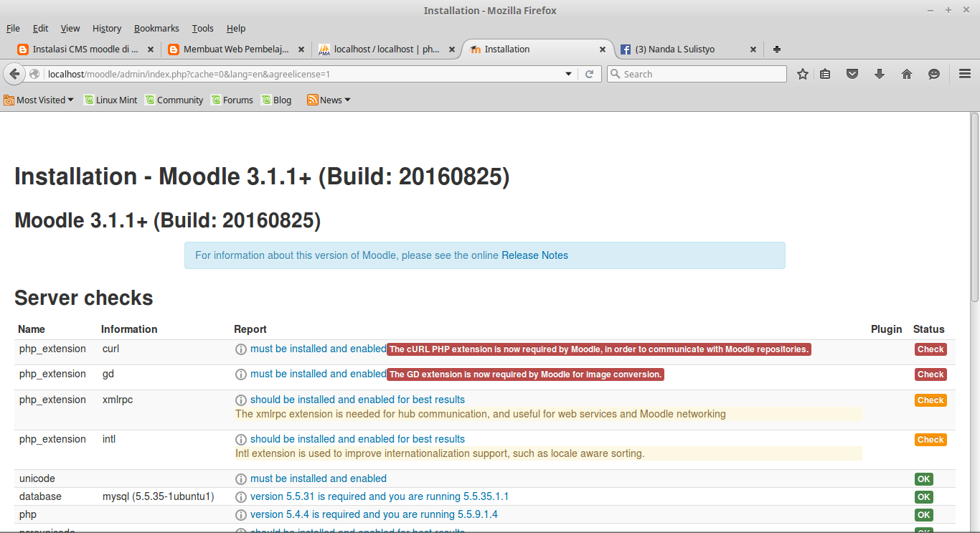Close the Membuat Web Pembelajaran tab

coord(301,49)
